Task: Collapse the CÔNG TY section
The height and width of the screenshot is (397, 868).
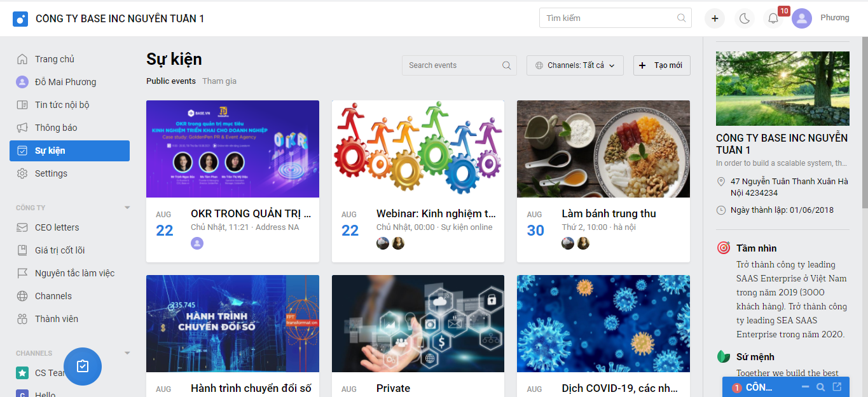Action: [127, 208]
